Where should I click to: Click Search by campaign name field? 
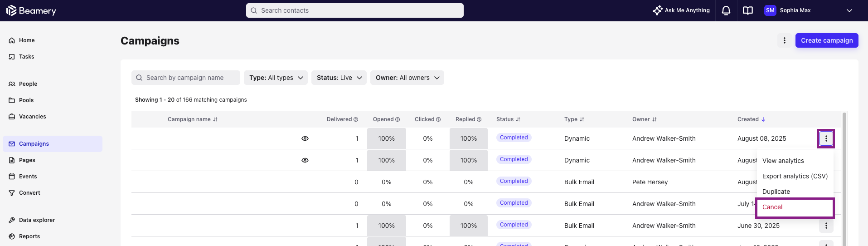[186, 78]
